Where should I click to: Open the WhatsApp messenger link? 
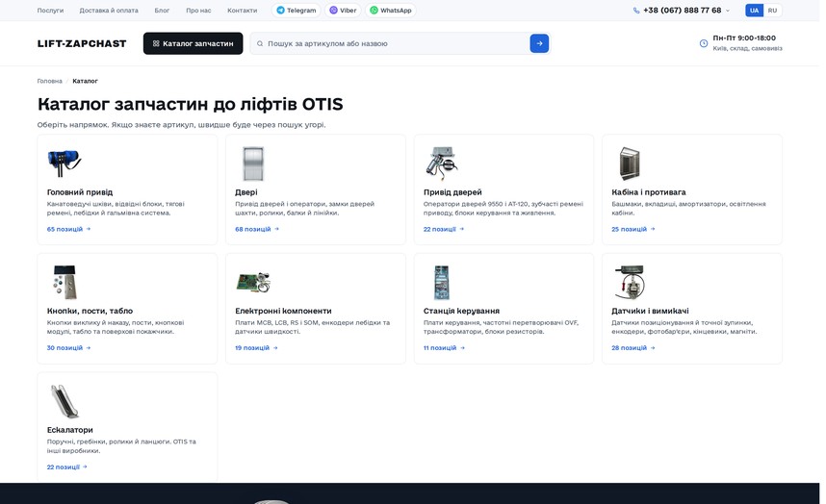tap(390, 10)
